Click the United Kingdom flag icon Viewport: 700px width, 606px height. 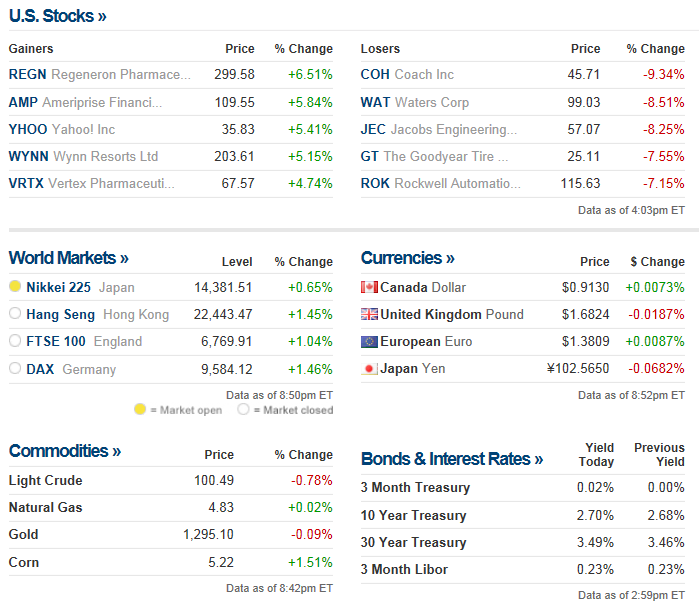[x=369, y=315]
